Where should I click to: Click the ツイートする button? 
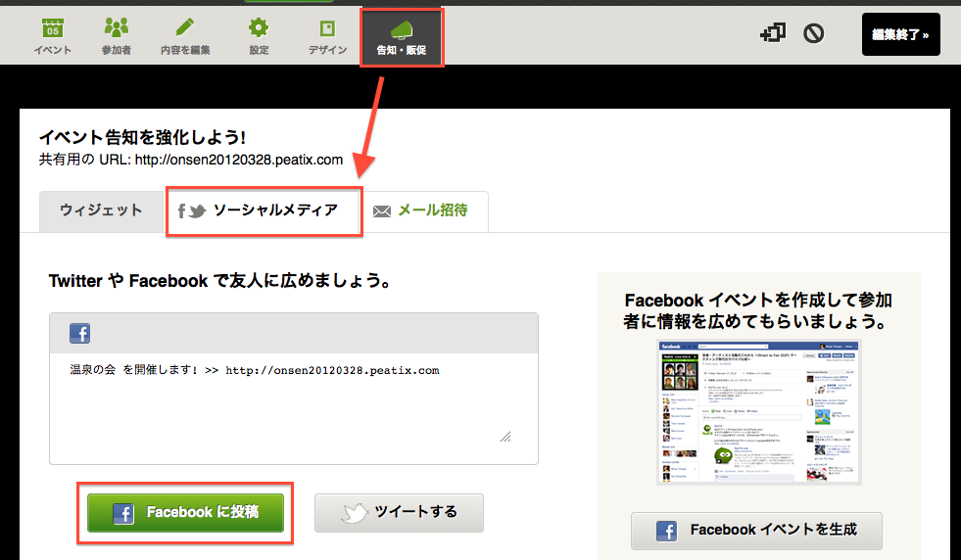pyautogui.click(x=399, y=512)
